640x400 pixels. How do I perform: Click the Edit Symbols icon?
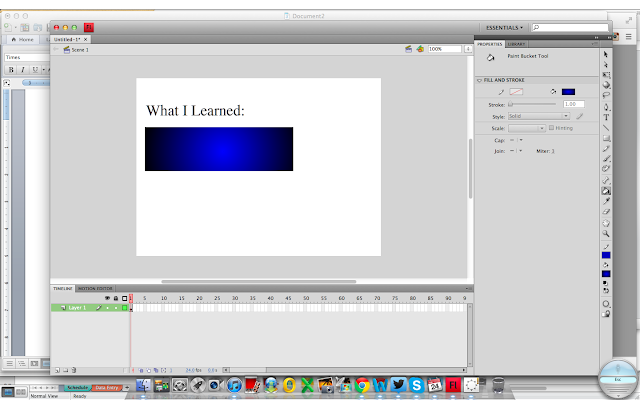click(x=420, y=49)
